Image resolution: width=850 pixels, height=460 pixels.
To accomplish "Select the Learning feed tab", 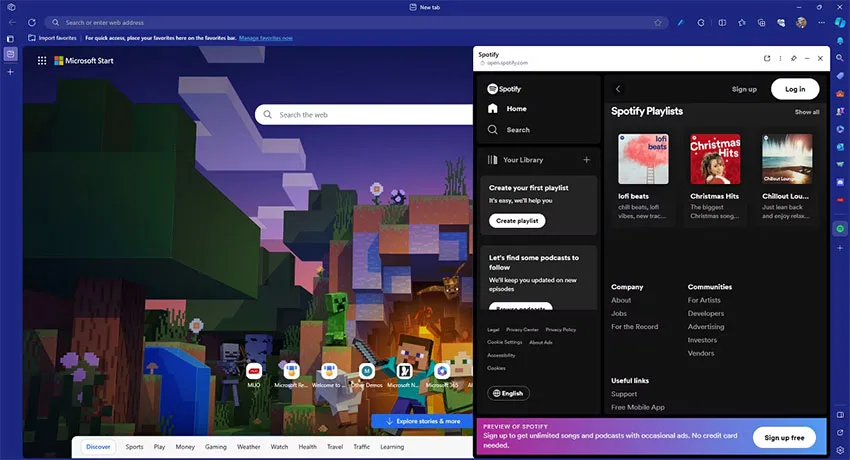I will pos(392,447).
